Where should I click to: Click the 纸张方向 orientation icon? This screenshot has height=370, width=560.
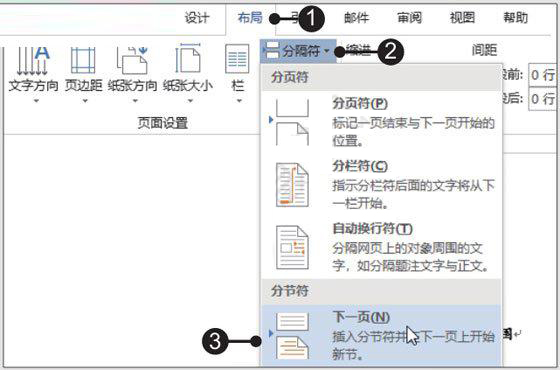click(x=132, y=60)
